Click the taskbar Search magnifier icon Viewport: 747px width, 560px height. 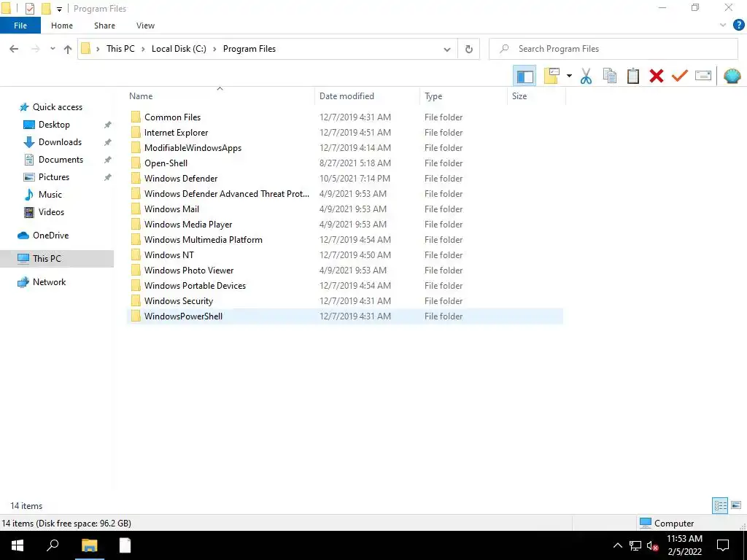tap(53, 545)
